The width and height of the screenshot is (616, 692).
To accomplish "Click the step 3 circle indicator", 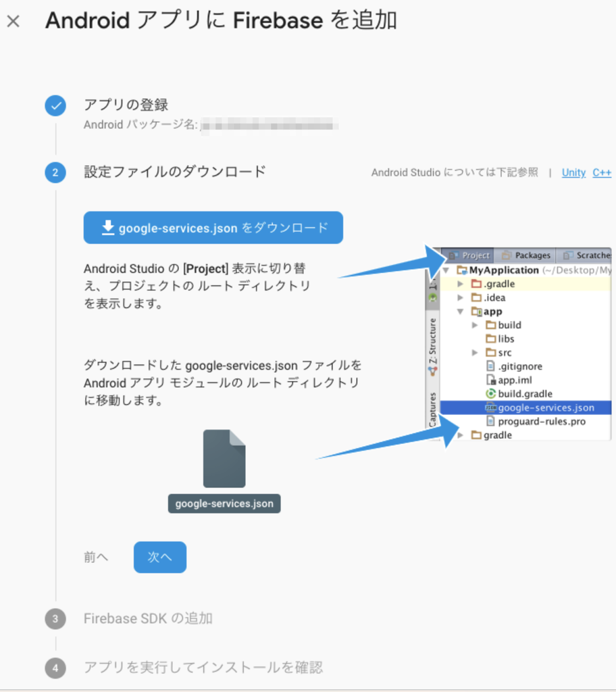I will tap(55, 619).
